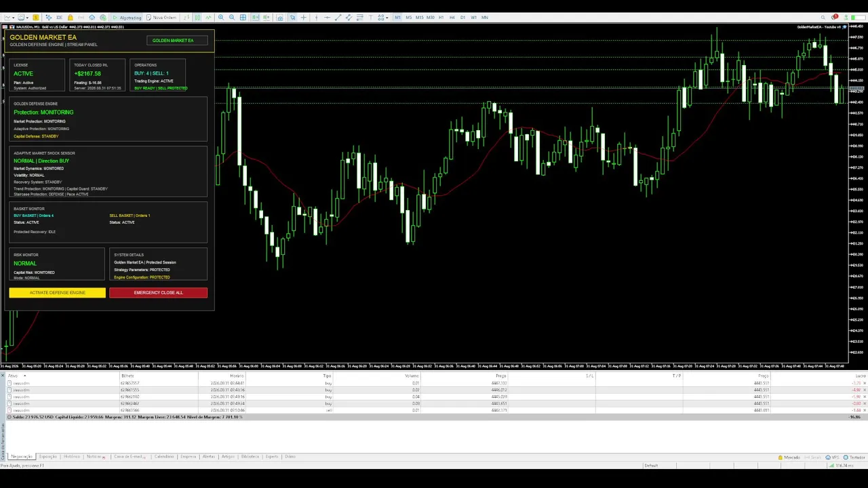
Task: Switch to D1 timeframe
Action: (x=462, y=18)
